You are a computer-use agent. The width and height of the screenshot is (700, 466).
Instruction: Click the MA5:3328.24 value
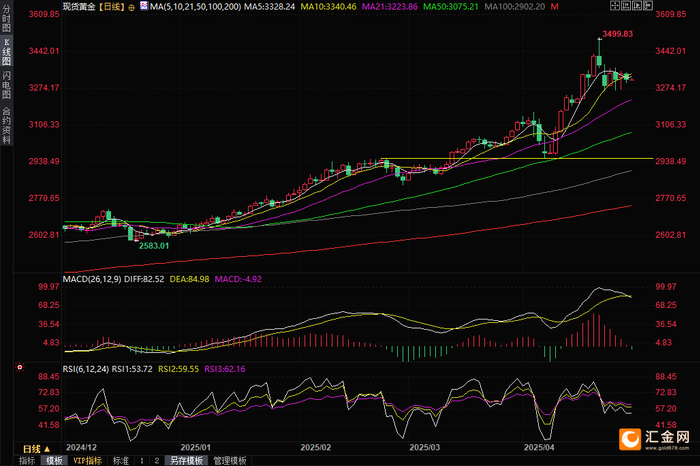click(270, 7)
